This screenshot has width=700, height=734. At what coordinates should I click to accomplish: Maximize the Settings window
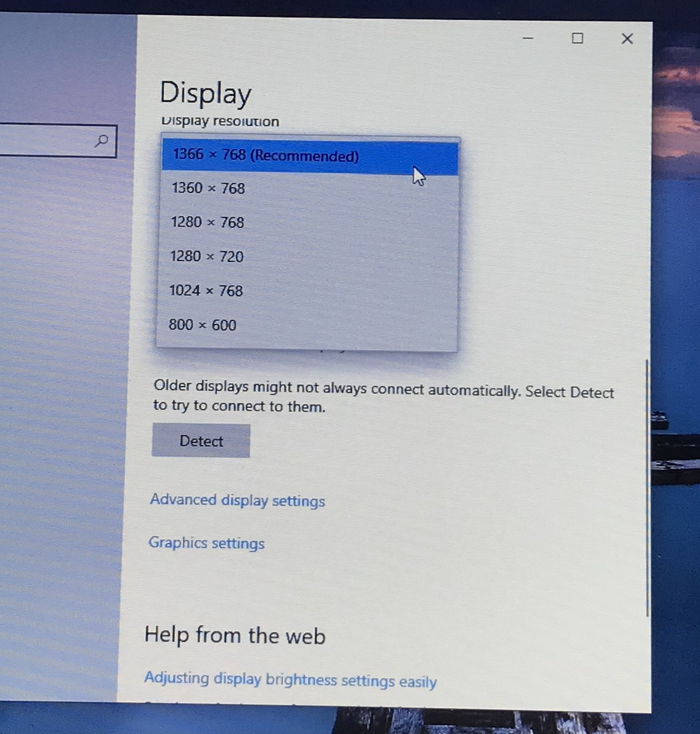578,38
